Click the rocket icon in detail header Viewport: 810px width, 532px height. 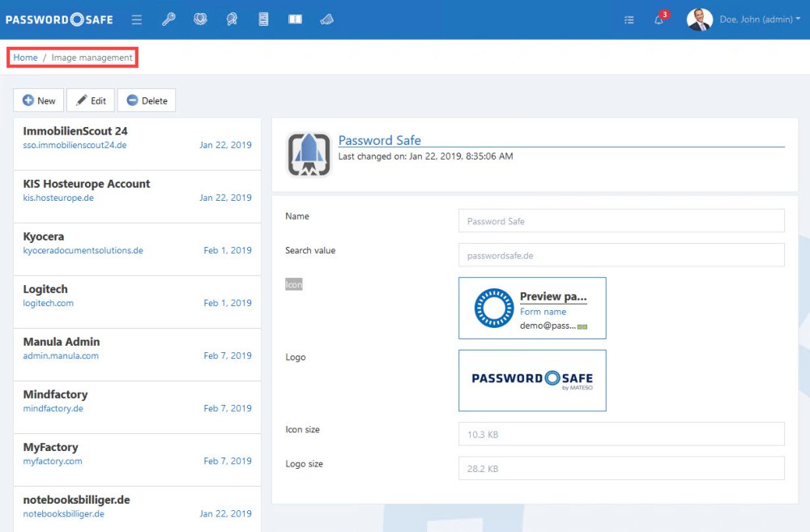pos(309,155)
